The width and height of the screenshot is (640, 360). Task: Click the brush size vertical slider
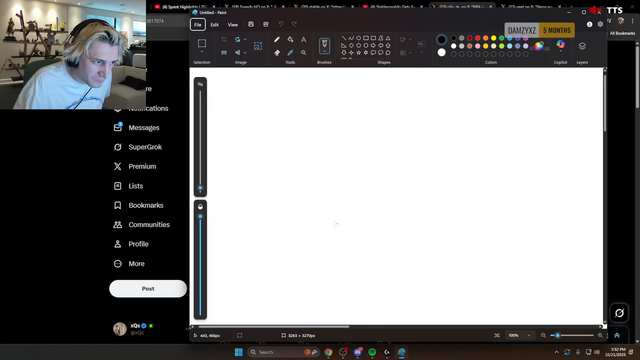tap(200, 141)
